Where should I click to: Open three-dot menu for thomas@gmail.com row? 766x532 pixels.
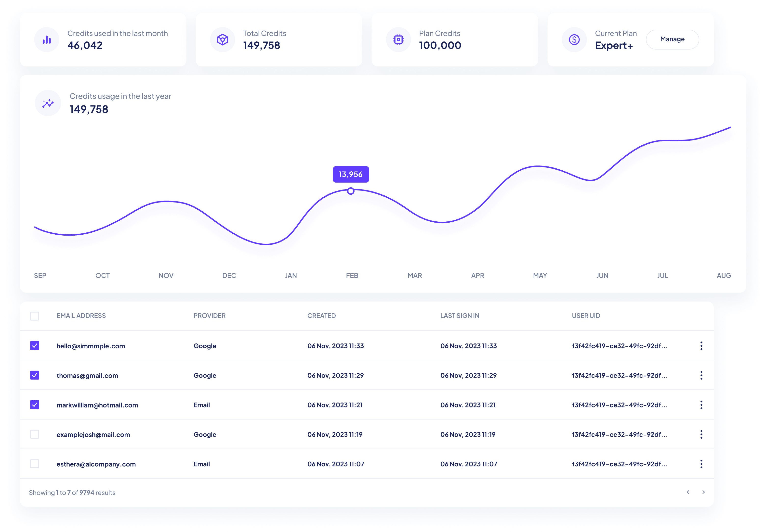(701, 375)
